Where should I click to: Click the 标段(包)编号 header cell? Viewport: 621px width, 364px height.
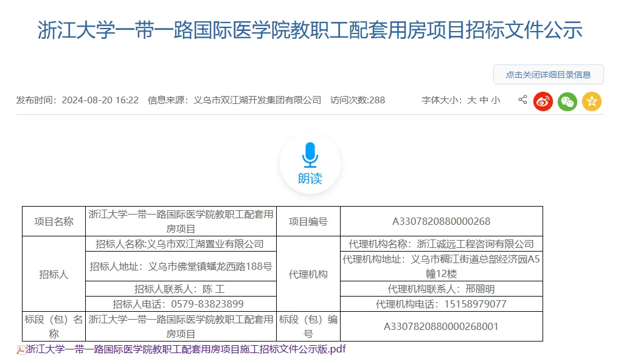pos(308,326)
